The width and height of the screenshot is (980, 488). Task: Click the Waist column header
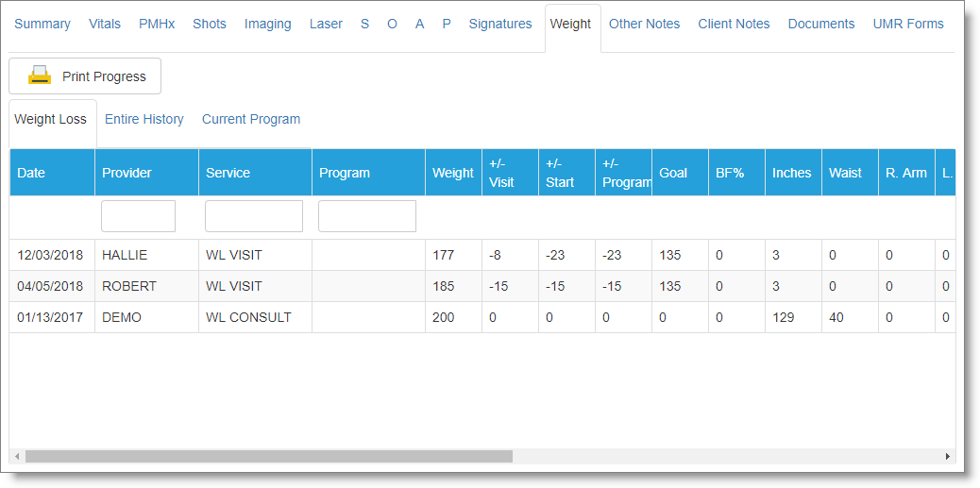tap(850, 173)
